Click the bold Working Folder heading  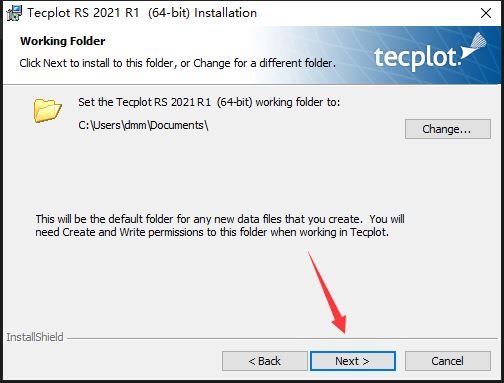(63, 41)
